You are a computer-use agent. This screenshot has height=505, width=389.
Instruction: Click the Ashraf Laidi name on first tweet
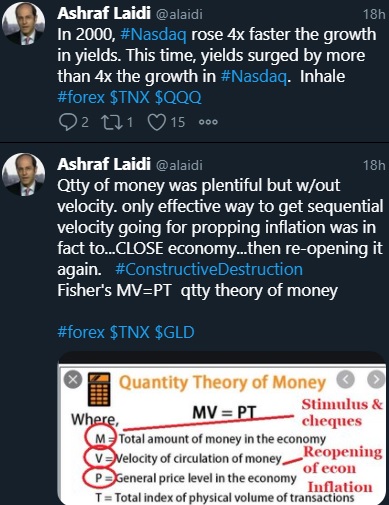coord(104,14)
